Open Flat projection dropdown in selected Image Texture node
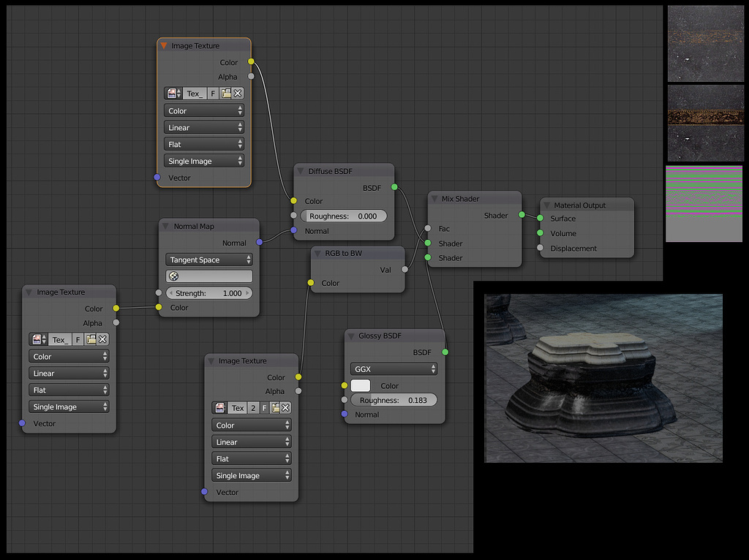This screenshot has height=560, width=749. tap(204, 144)
